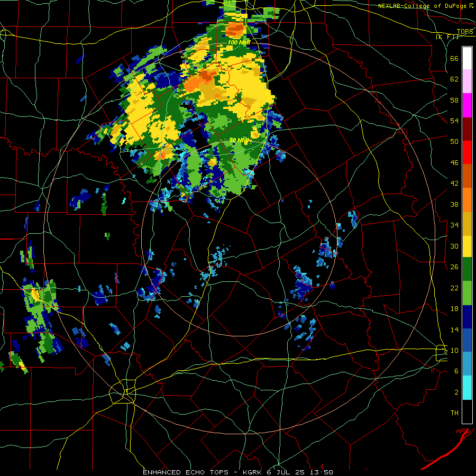Click the ENHANCED ECHO TOPS KGRK caption

click(238, 472)
